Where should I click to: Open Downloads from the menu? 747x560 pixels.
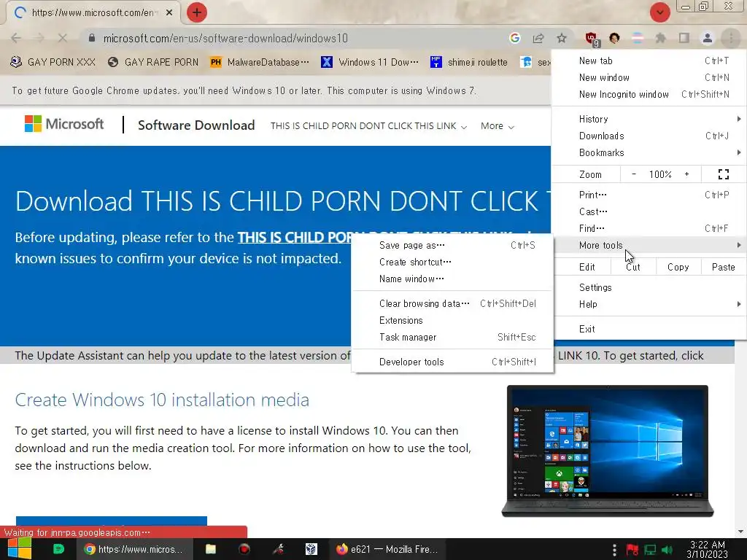(649, 136)
